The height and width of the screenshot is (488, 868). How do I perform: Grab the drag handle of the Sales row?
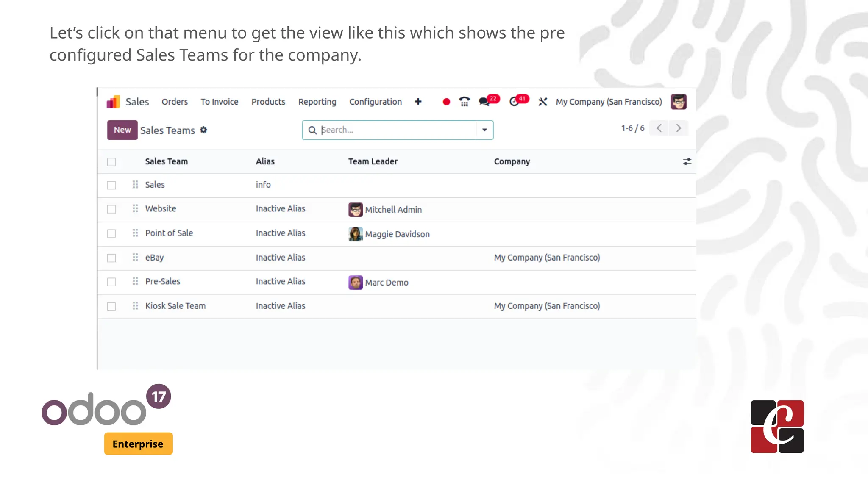[135, 185]
